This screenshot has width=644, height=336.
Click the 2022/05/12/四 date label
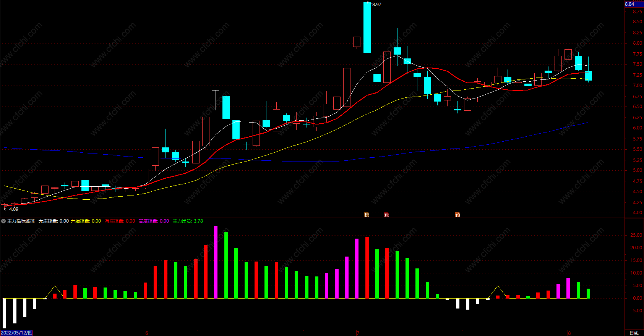click(x=16, y=333)
